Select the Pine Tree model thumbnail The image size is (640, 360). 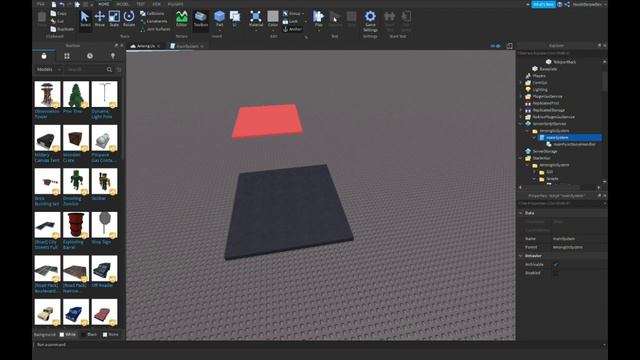point(76,94)
